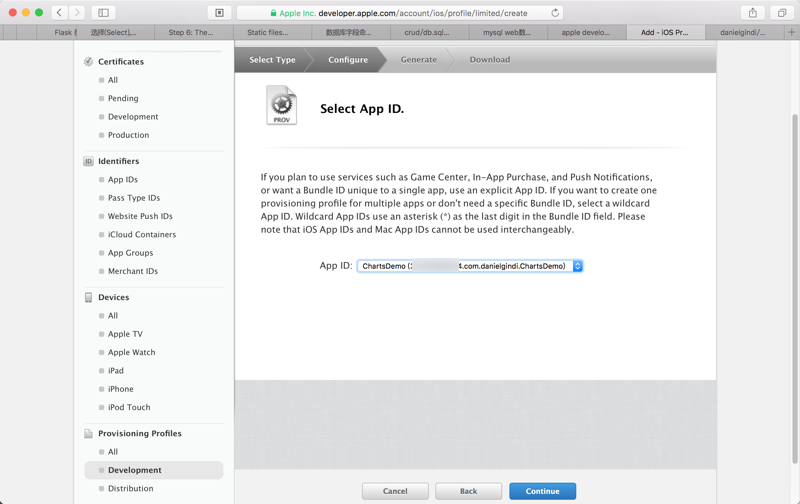This screenshot has width=800, height=504.
Task: Click the Devices section icon
Action: coord(88,297)
